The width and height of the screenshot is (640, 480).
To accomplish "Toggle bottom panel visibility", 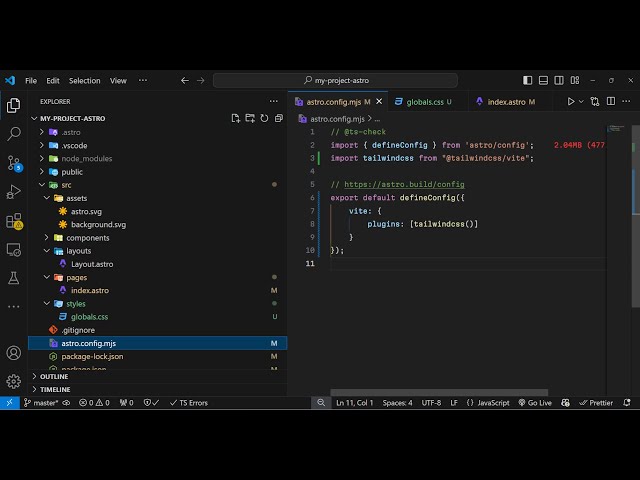I will tap(543, 80).
